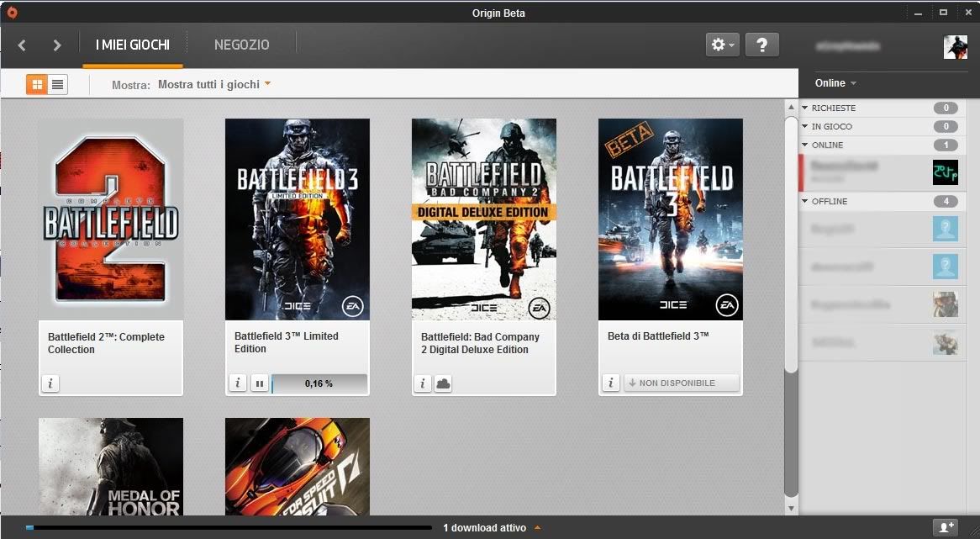This screenshot has height=539, width=980.
Task: Switch to grid view
Action: (x=37, y=84)
